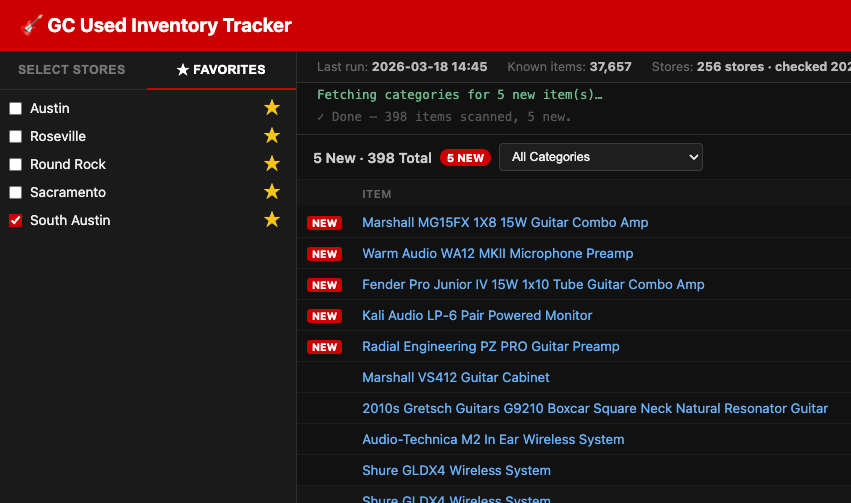Screen dimensions: 851x503
Task: Click the NEW badge beside Marshall MG15FX
Action: (x=324, y=223)
